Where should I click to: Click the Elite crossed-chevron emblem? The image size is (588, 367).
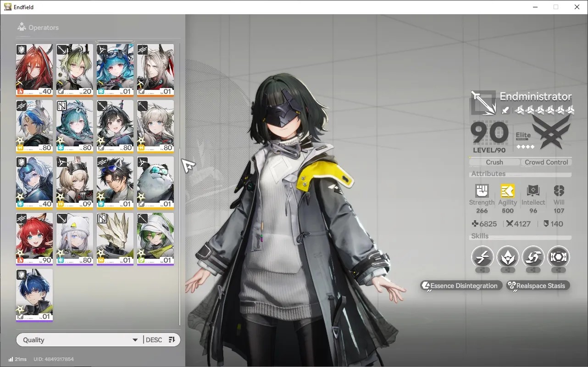point(552,132)
